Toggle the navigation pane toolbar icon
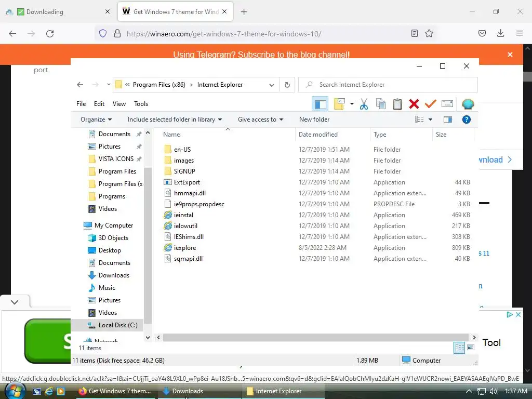 320,104
